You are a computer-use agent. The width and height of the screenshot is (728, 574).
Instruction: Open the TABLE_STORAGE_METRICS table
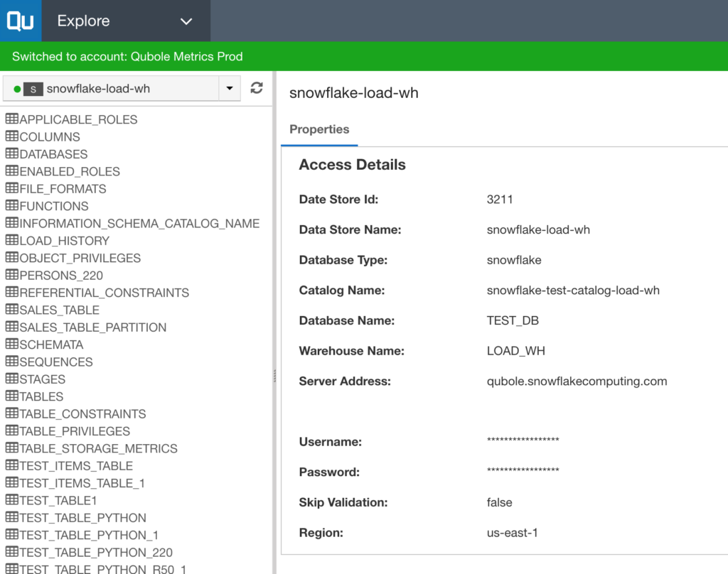(x=98, y=449)
